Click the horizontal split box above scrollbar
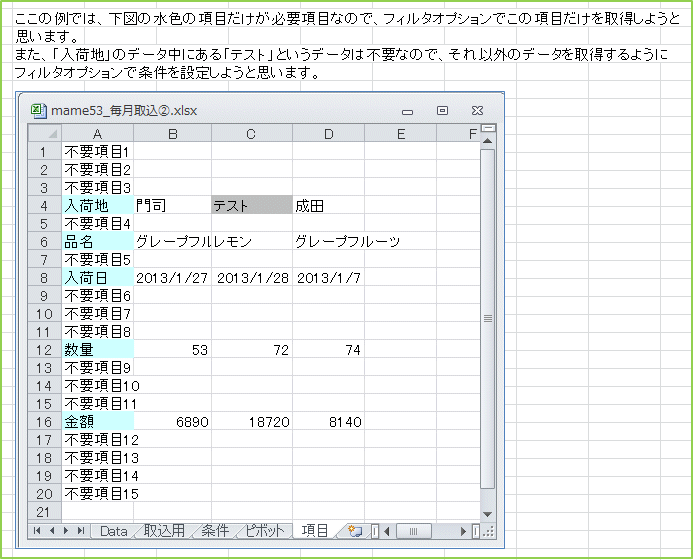Screen dimensions: 693x560 click(488, 128)
